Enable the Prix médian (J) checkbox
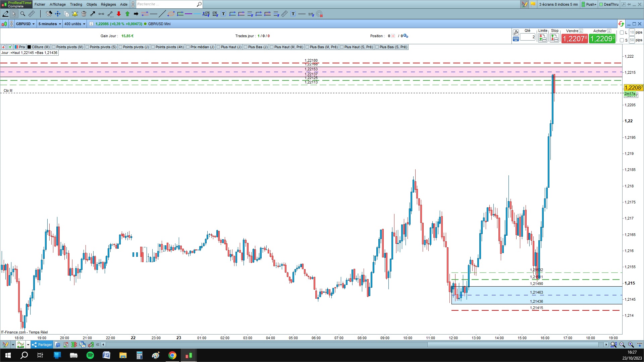Screen dimensions: 644x362 [188, 47]
